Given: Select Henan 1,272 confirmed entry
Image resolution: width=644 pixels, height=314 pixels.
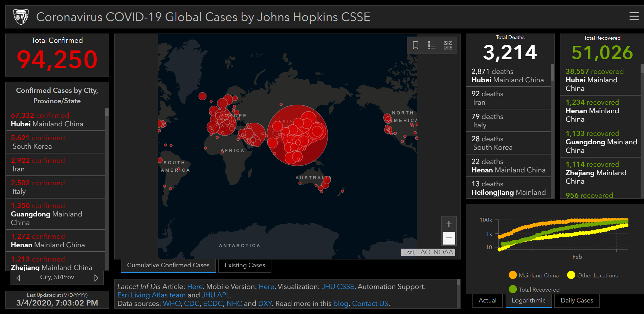Looking at the screenshot, I should (x=55, y=240).
